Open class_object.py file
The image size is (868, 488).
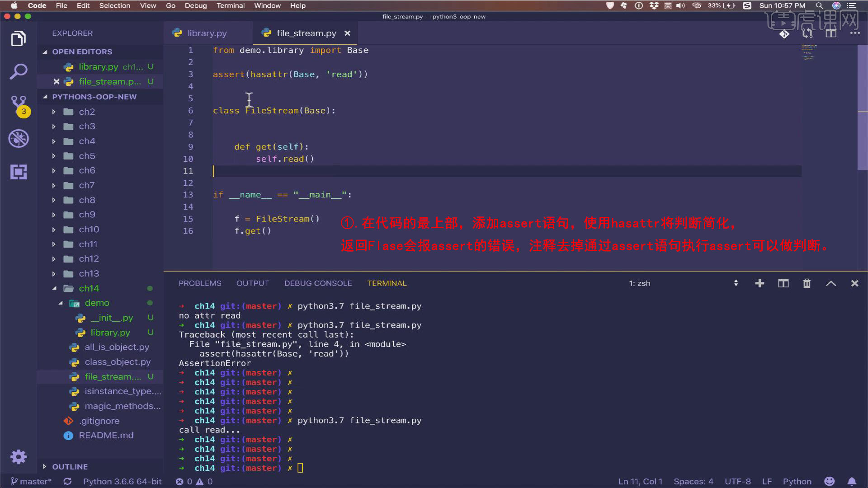(100, 362)
